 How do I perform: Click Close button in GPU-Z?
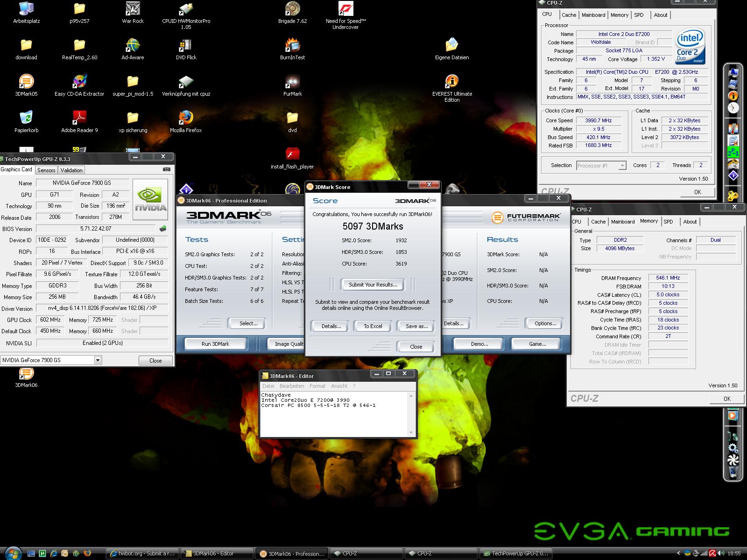tap(155, 360)
